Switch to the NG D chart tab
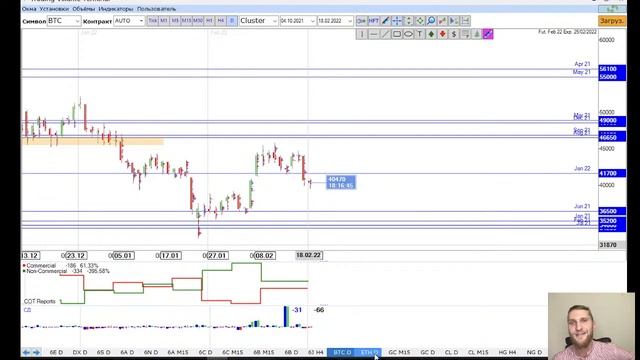This screenshot has width=640, height=360. [x=534, y=352]
